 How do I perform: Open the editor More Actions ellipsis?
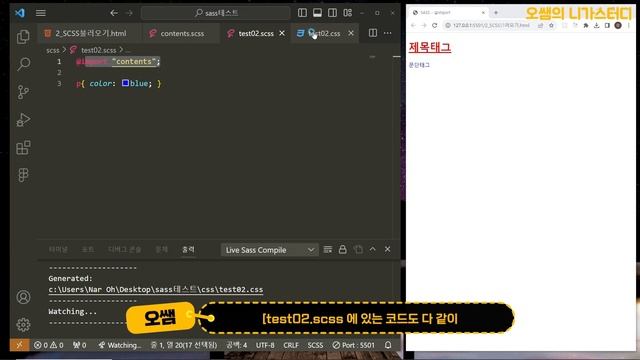click(x=387, y=33)
